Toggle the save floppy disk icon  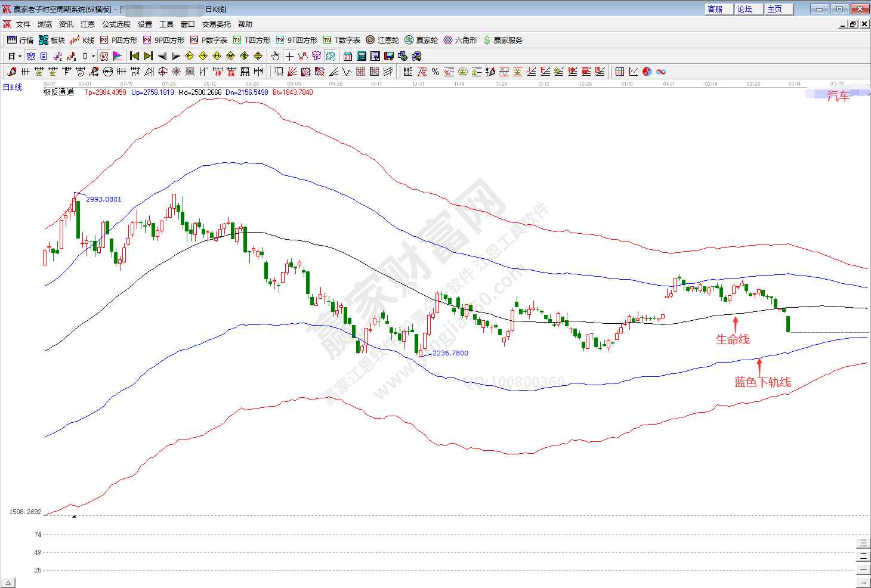pyautogui.click(x=389, y=56)
